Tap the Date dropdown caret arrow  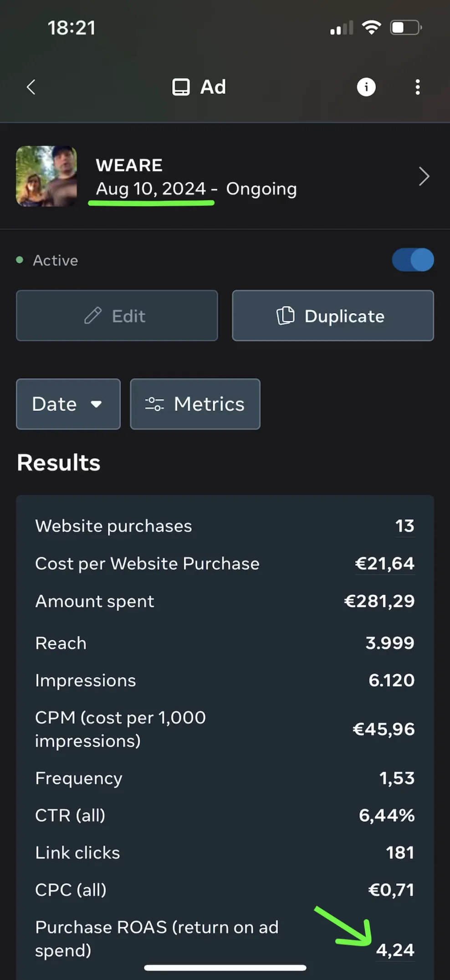(x=96, y=404)
